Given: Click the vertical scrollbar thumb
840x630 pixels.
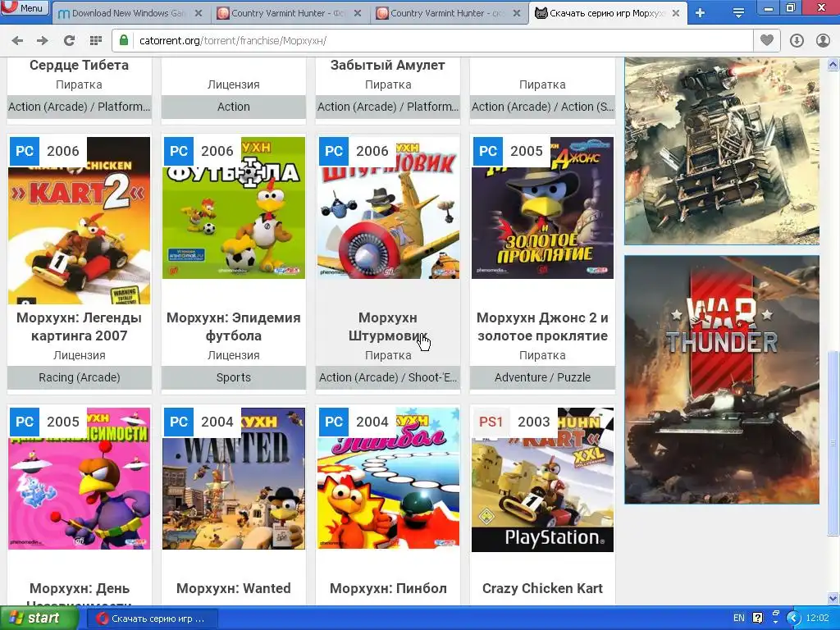Looking at the screenshot, I should click(x=833, y=443).
